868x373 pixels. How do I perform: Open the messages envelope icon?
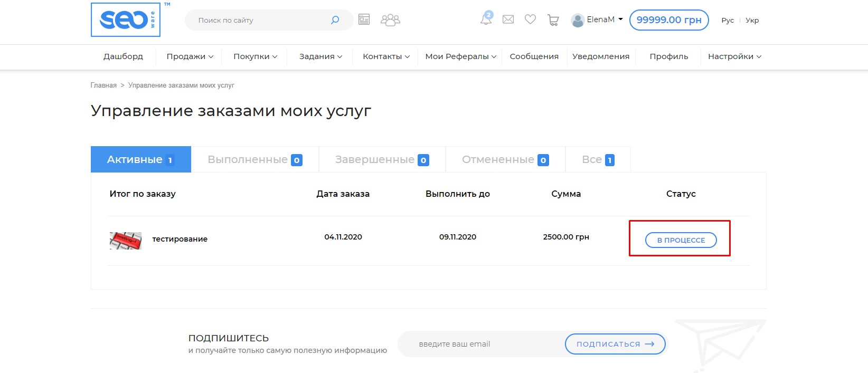tap(508, 20)
